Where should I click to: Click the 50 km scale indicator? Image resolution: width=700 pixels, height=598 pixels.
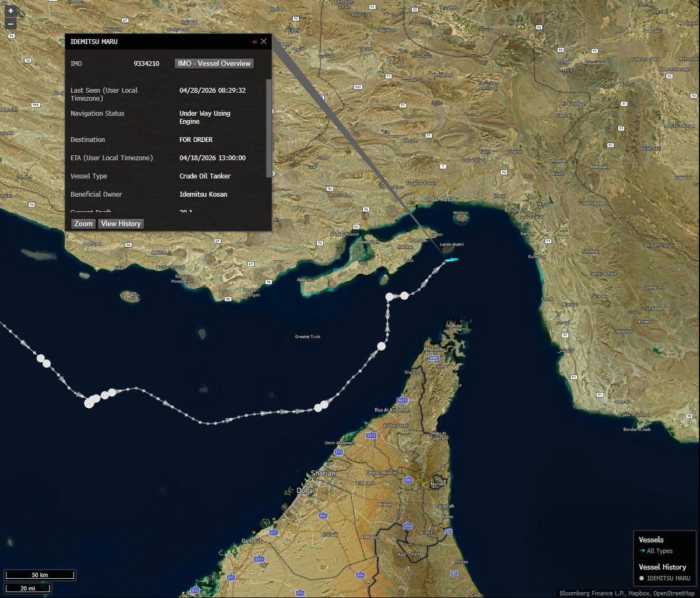pos(39,575)
